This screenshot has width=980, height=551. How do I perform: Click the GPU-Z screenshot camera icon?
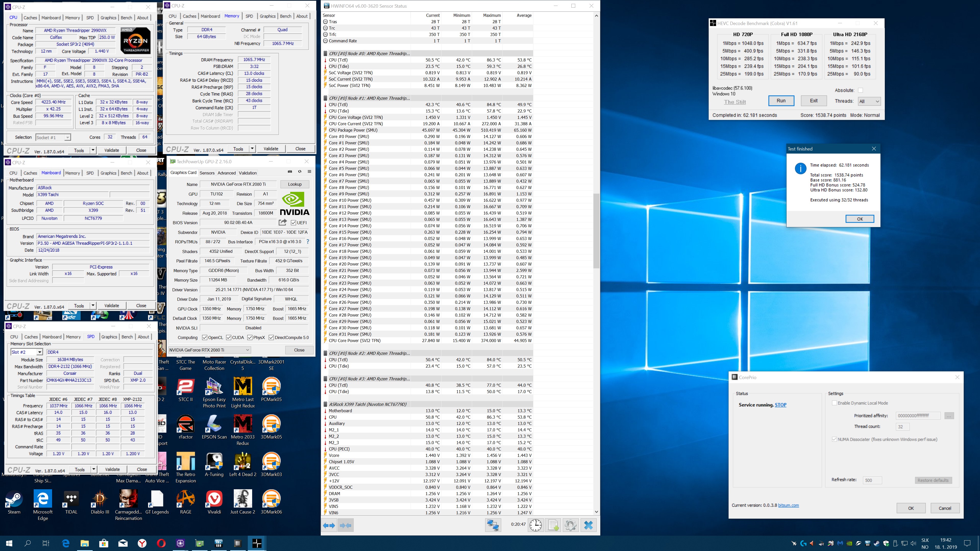[290, 171]
